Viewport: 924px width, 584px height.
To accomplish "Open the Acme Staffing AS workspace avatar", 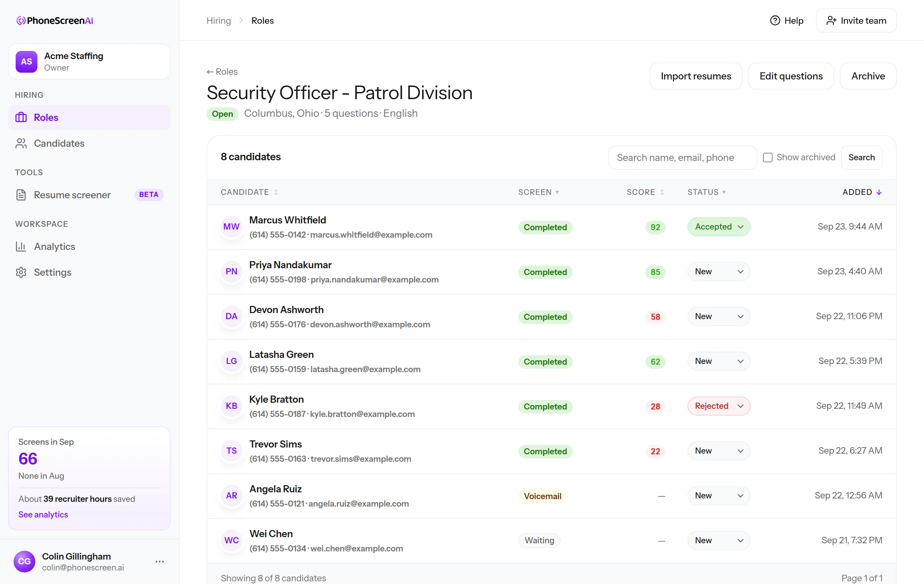I will [26, 61].
